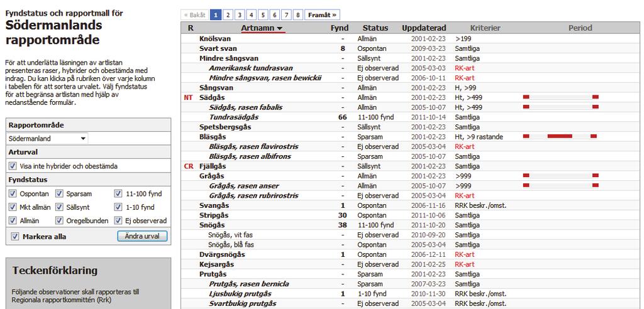Image resolution: width=644 pixels, height=309 pixels.
Task: Click the Ändra urval button
Action: coord(143,236)
